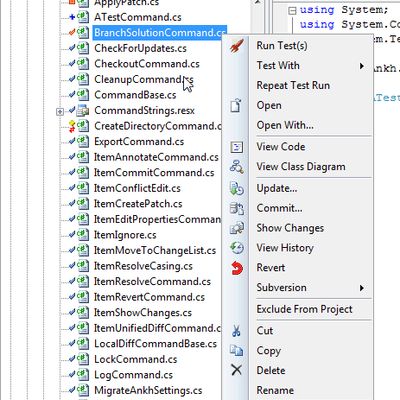Choose View Class Diagram menu entry

(301, 167)
